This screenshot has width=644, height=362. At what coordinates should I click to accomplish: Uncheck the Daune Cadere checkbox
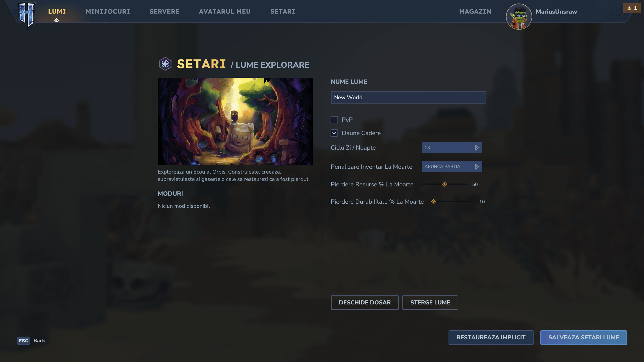pos(334,133)
